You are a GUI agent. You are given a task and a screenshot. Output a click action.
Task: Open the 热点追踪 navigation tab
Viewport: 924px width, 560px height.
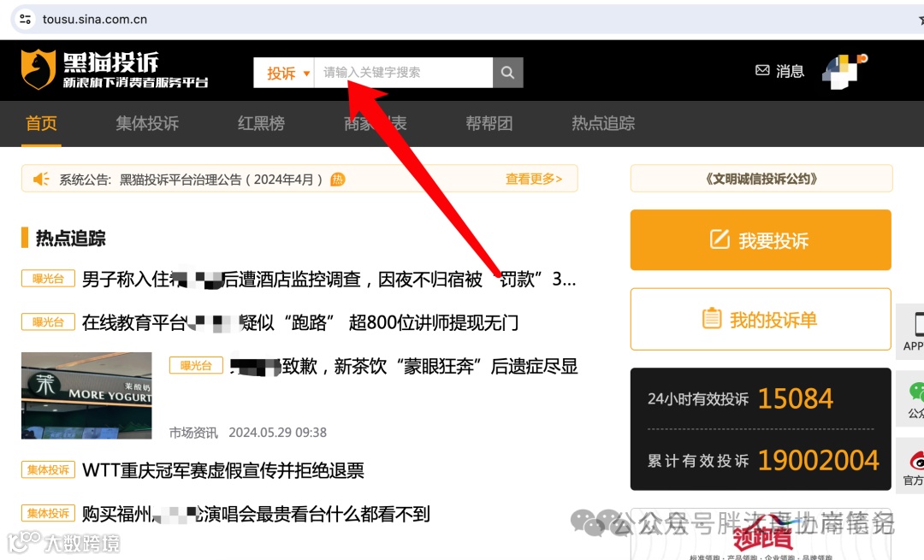pos(603,123)
